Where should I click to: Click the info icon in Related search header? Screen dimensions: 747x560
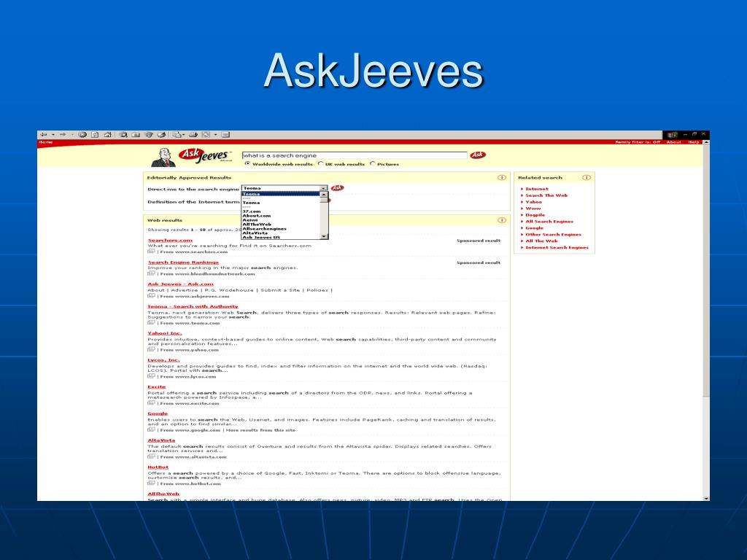(x=587, y=178)
